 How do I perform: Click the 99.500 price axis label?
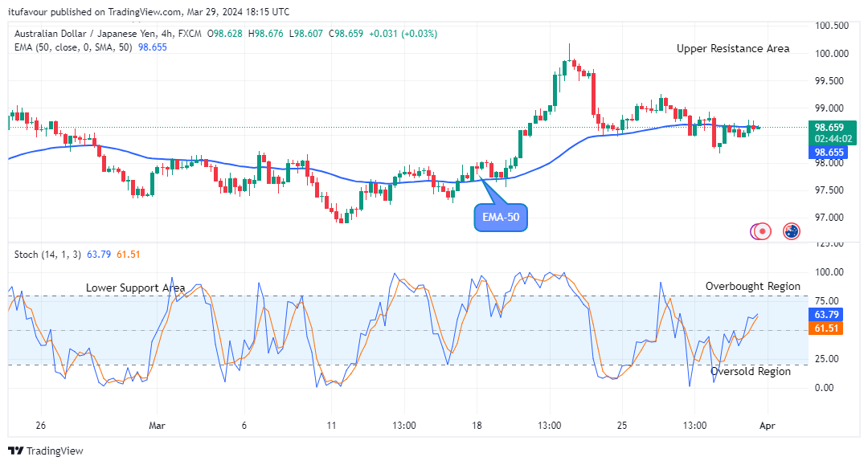[829, 81]
